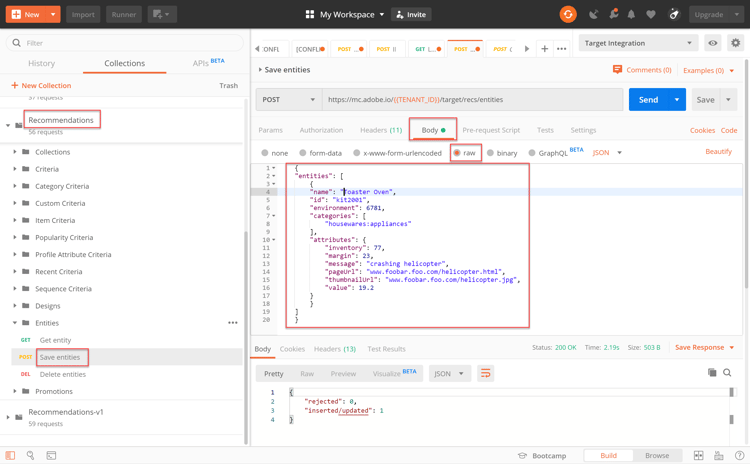
Task: Select the GraphQL radio button
Action: (x=532, y=153)
